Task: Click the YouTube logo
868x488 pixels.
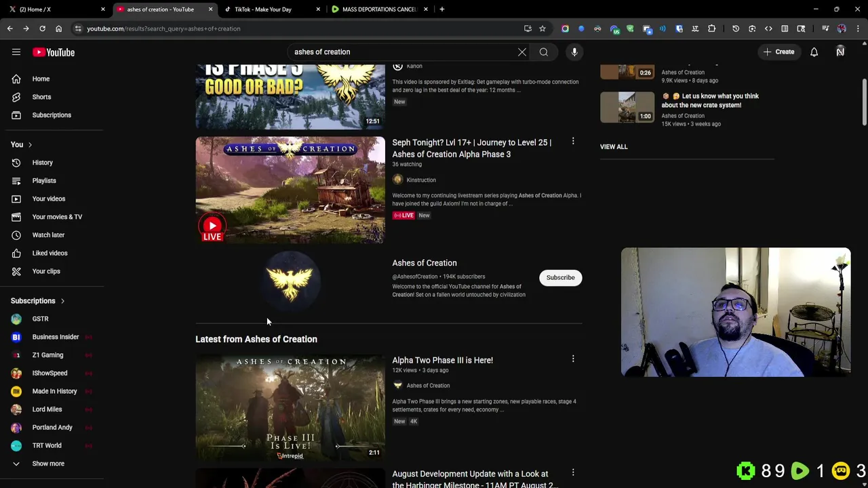Action: [x=53, y=52]
